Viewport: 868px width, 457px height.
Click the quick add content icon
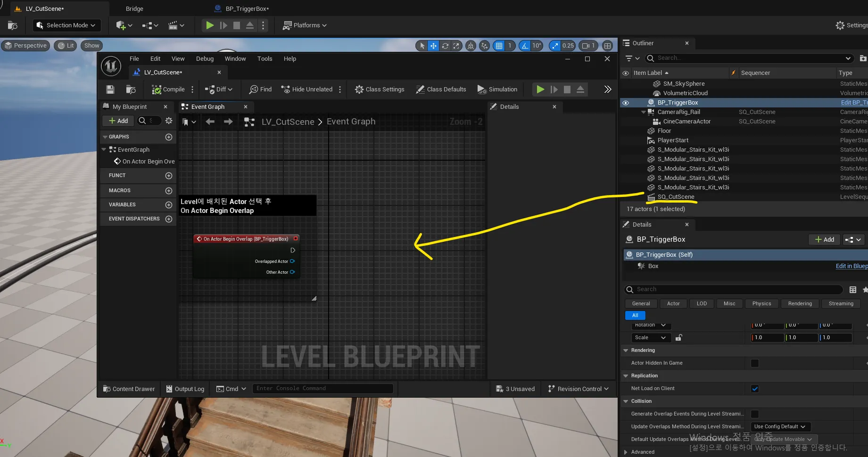pos(124,25)
